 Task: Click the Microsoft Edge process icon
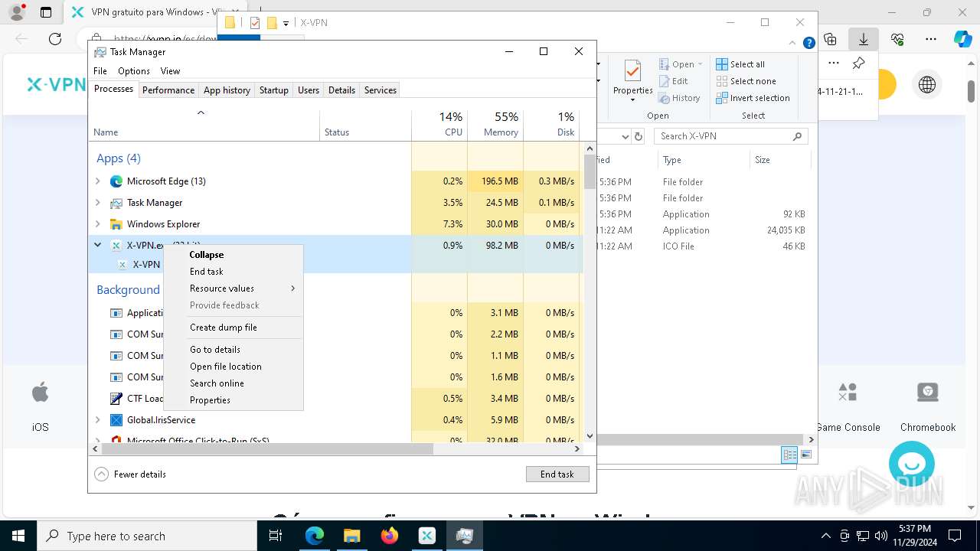[x=116, y=181]
